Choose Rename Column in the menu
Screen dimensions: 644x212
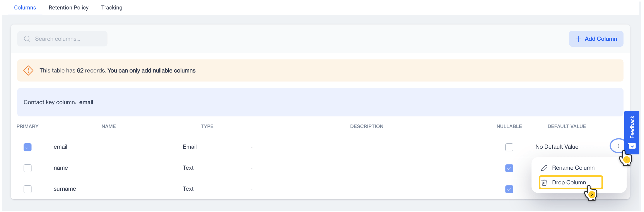click(x=574, y=168)
